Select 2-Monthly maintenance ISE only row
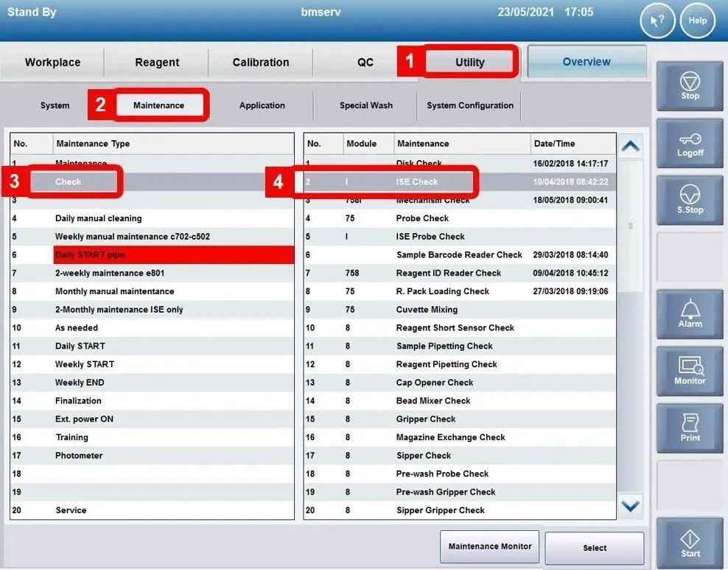The width and height of the screenshot is (728, 570). pyautogui.click(x=153, y=310)
